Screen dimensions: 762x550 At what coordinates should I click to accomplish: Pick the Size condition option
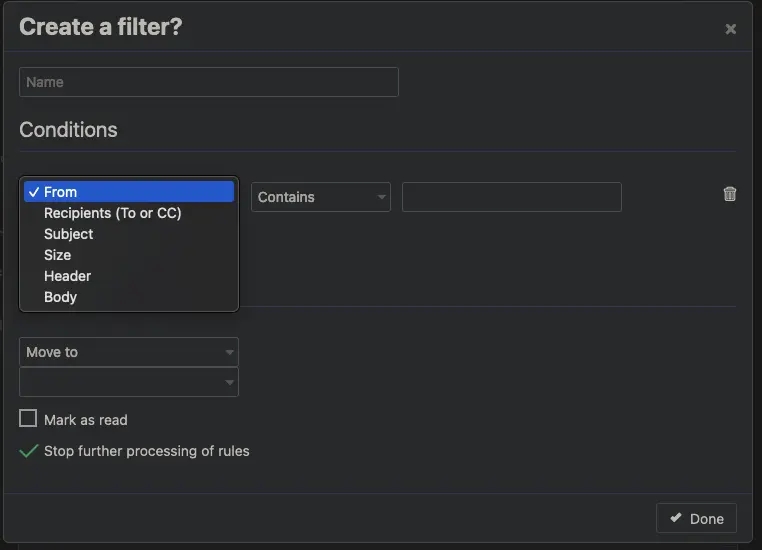coord(57,255)
